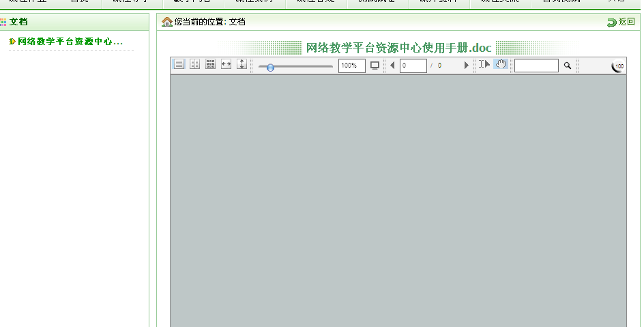Fit document to width

[226, 65]
